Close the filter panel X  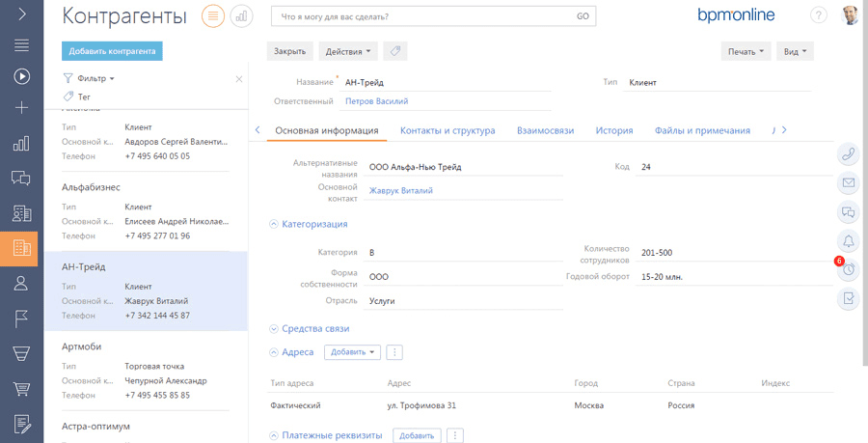(x=239, y=79)
